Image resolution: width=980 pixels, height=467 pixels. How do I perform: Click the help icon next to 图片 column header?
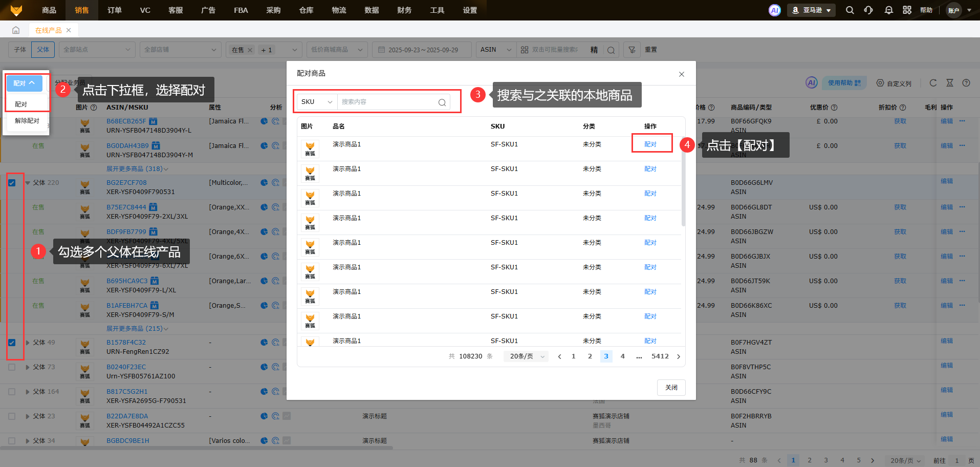[94, 108]
